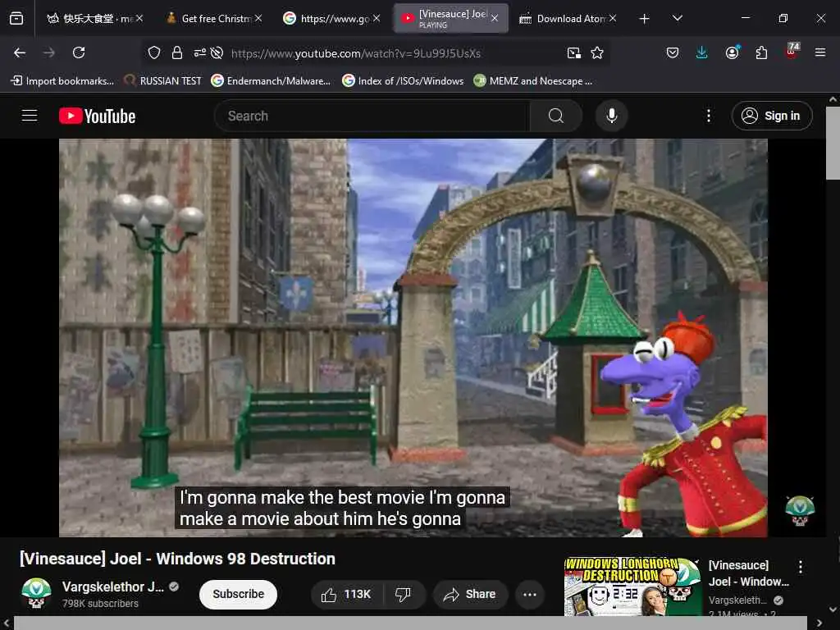Click the autoplay blocked icon in address bar

click(217, 52)
